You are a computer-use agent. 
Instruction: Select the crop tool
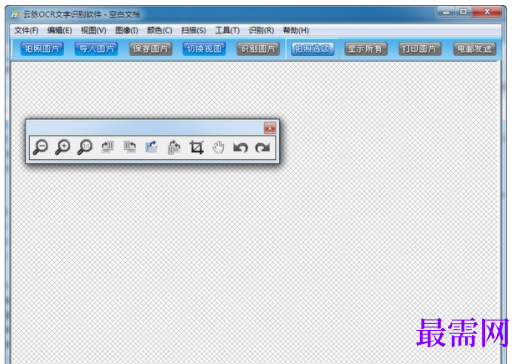point(197,147)
